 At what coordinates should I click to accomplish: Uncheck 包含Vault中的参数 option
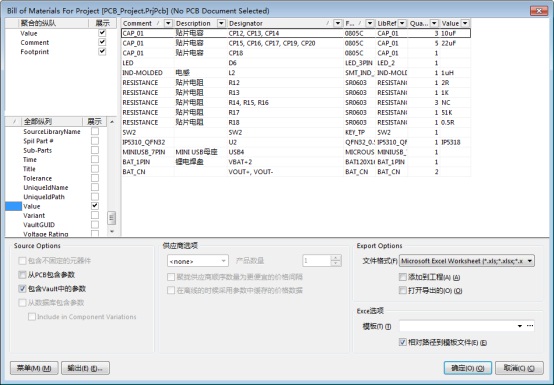point(22,289)
